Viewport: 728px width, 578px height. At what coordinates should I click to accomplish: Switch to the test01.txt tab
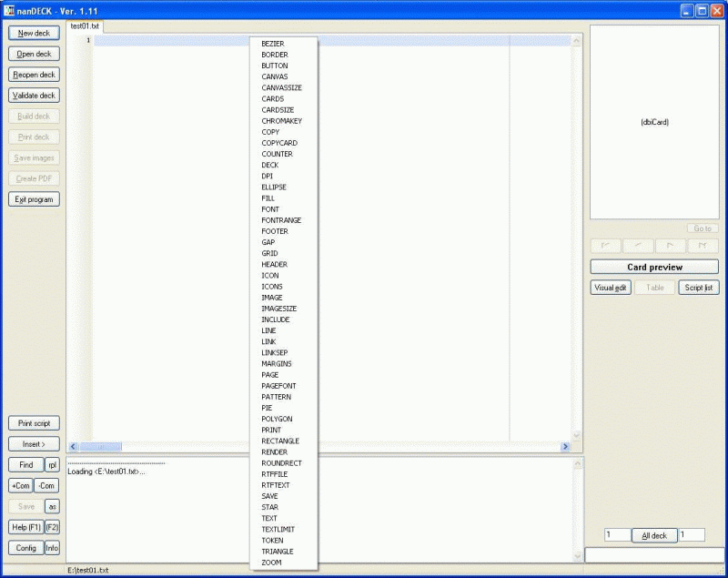coord(85,26)
